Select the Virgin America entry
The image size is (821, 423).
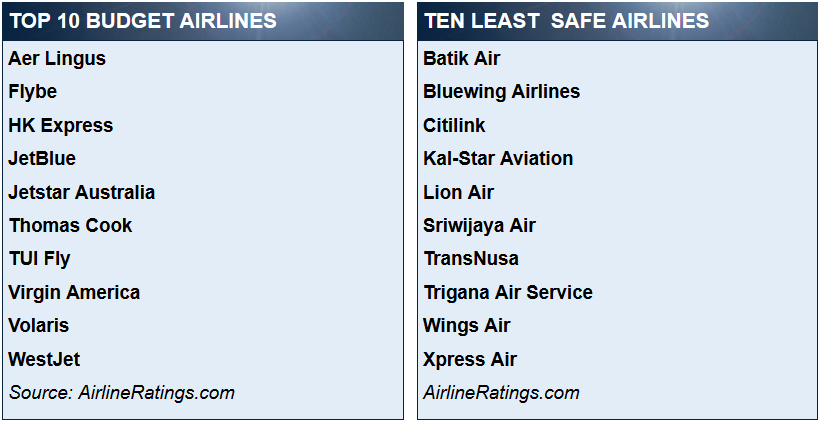click(x=74, y=293)
